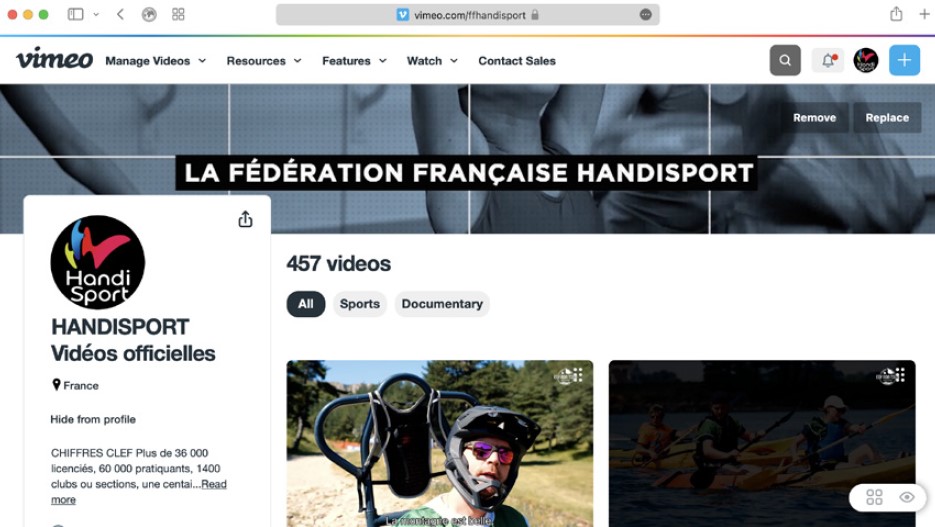Open the kayak video thumbnail
The image size is (935, 527).
[761, 444]
